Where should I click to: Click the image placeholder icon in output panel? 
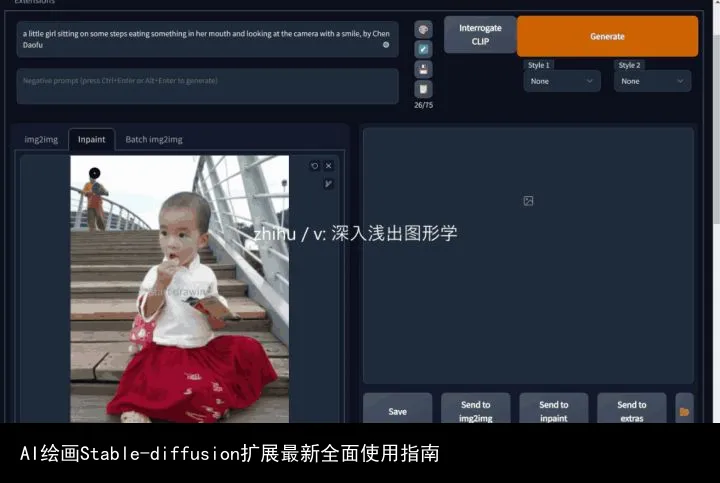coord(528,201)
